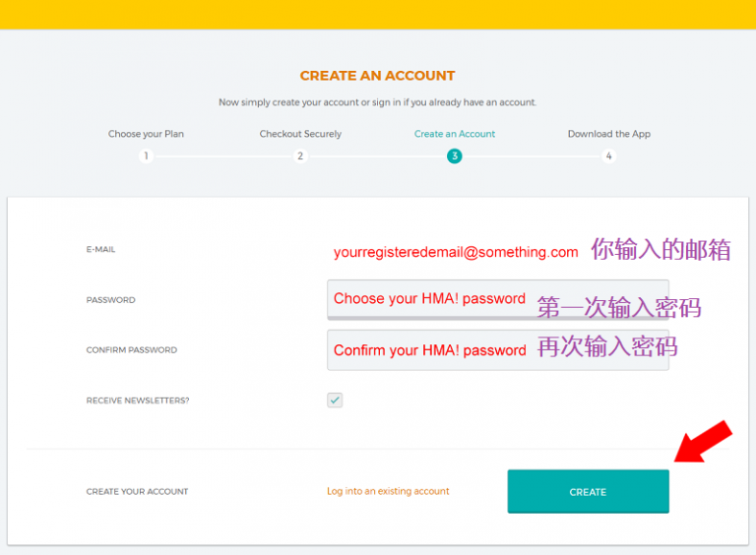
Task: Follow the Log into an existing account link
Action: coord(388,491)
